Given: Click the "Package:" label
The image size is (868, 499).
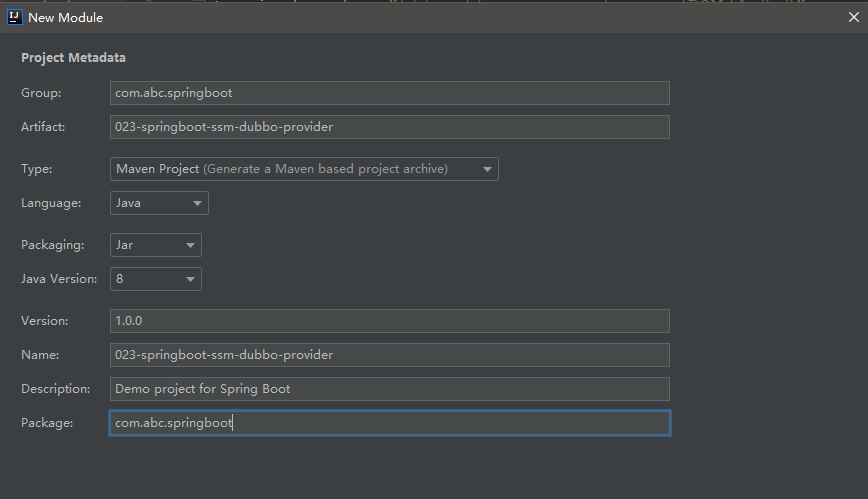Looking at the screenshot, I should tap(47, 423).
